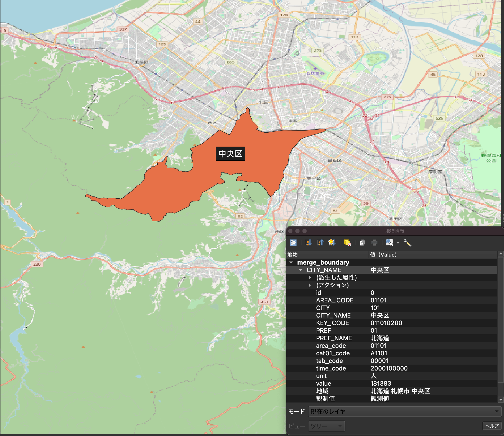Image resolution: width=504 pixels, height=436 pixels.
Task: Open identify tool mode dropdown arrow
Action: coord(398,243)
